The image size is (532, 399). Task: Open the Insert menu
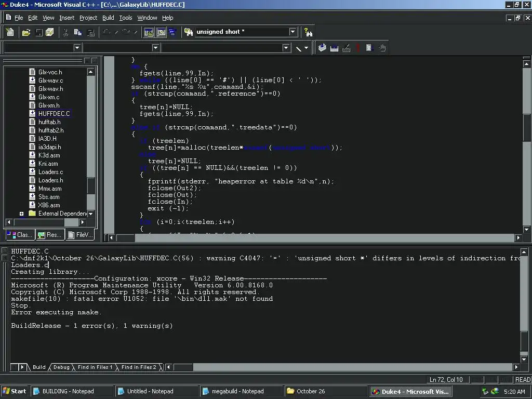[66, 18]
